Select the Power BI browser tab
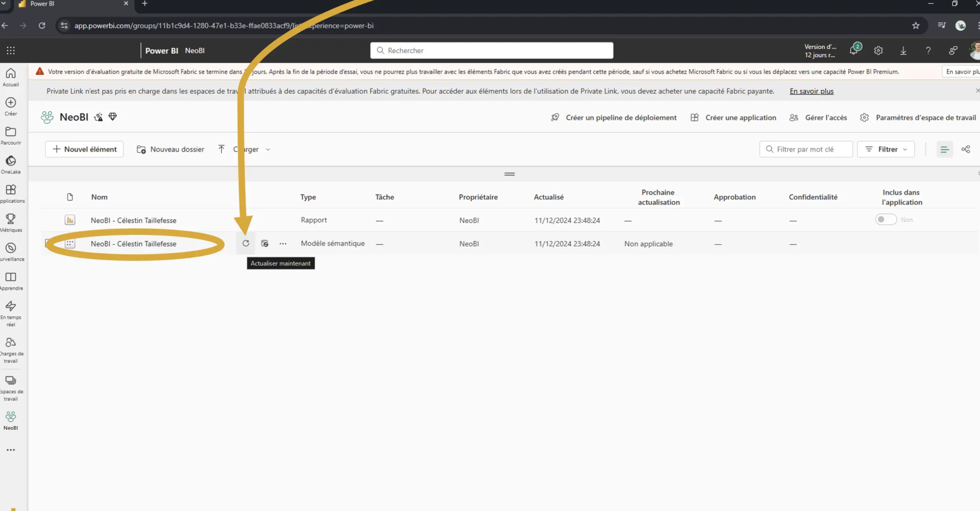The image size is (980, 511). click(x=73, y=4)
